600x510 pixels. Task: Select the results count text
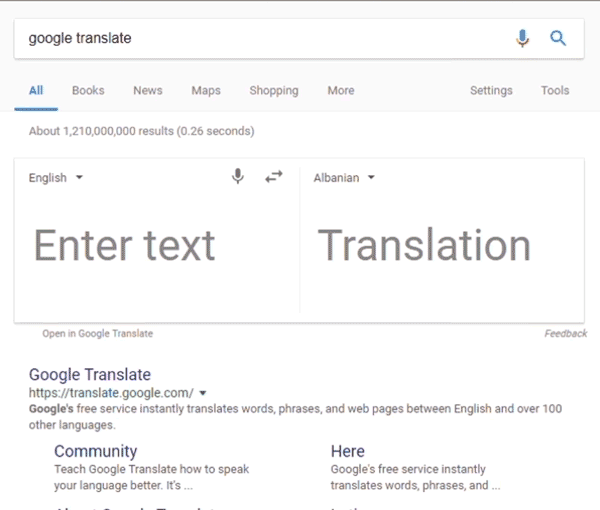[x=142, y=131]
